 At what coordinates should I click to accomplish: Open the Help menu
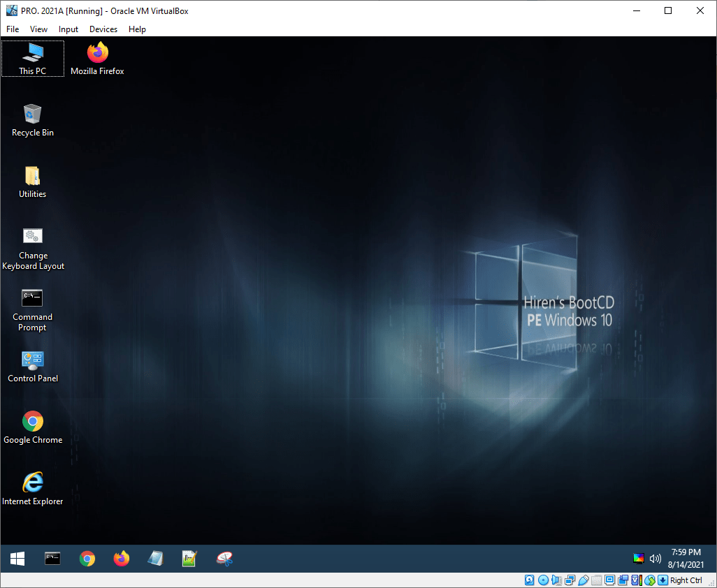pyautogui.click(x=137, y=29)
